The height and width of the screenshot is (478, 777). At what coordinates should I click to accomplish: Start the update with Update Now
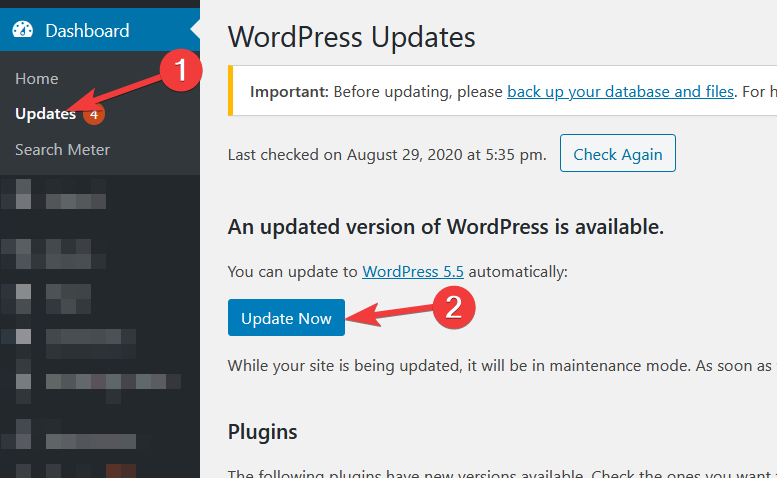[x=286, y=318]
